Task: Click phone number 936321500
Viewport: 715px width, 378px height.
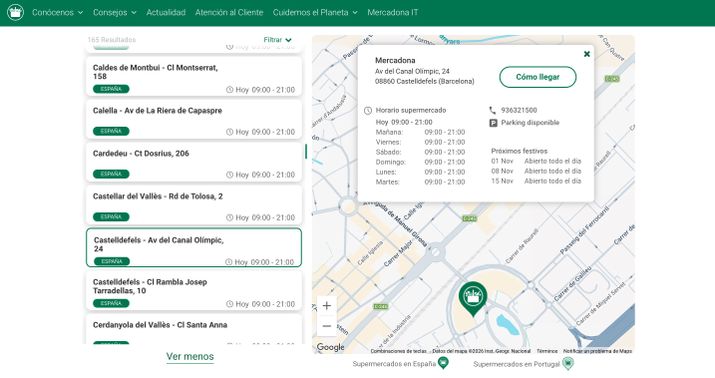Action: (519, 110)
